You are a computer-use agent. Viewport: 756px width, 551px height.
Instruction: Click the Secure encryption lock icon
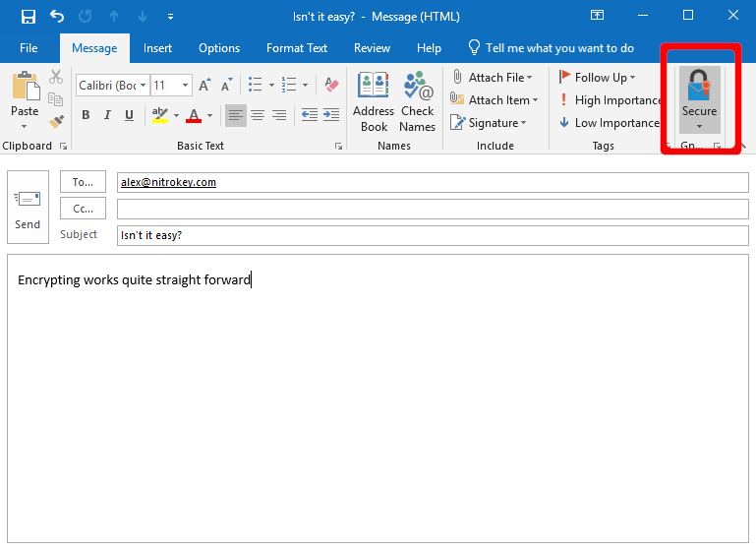pyautogui.click(x=699, y=87)
